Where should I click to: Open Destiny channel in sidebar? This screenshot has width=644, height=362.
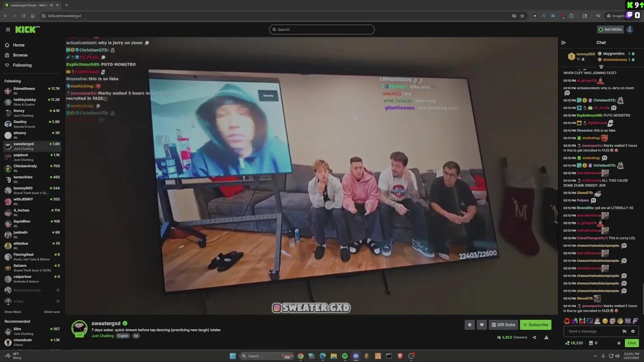click(32, 124)
